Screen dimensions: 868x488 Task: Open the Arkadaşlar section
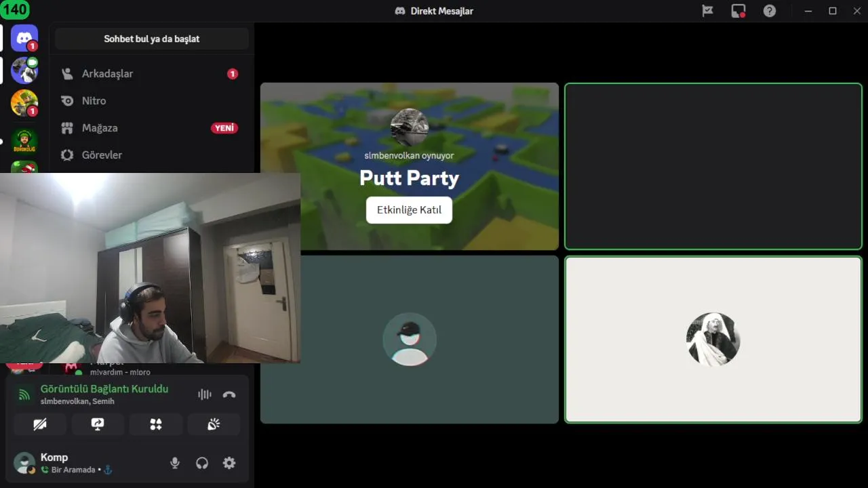pyautogui.click(x=152, y=73)
